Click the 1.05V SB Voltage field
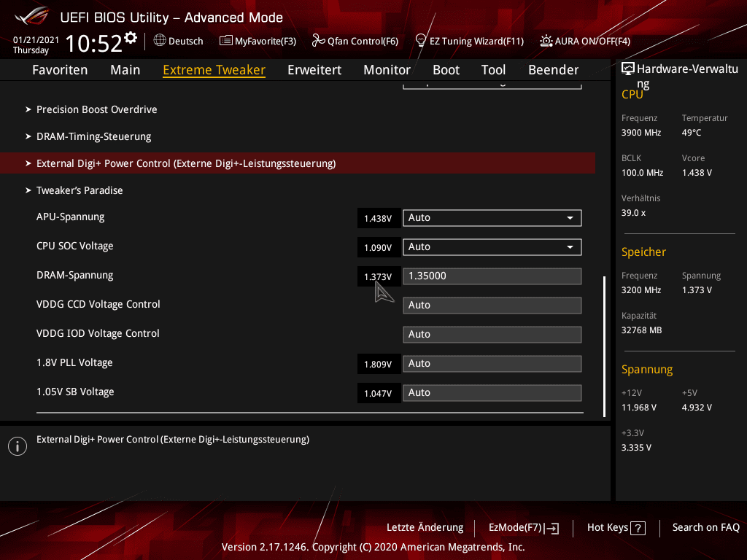Viewport: 747px width, 560px height. (x=492, y=393)
